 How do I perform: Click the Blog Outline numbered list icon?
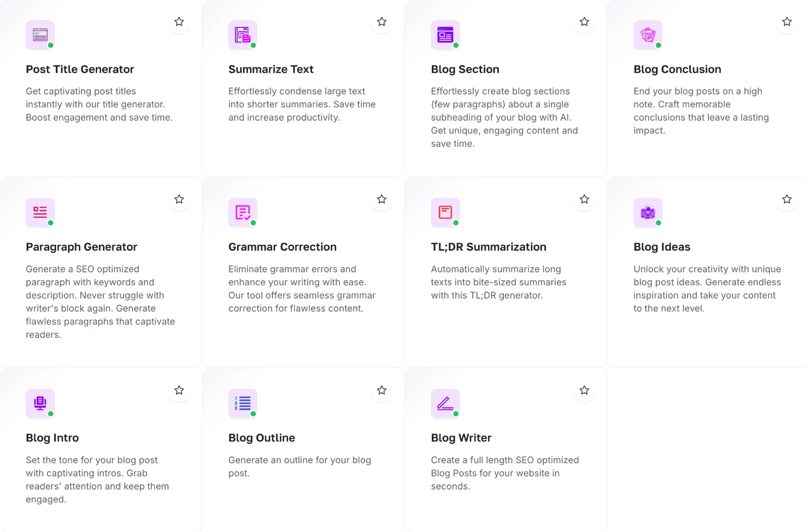[243, 403]
